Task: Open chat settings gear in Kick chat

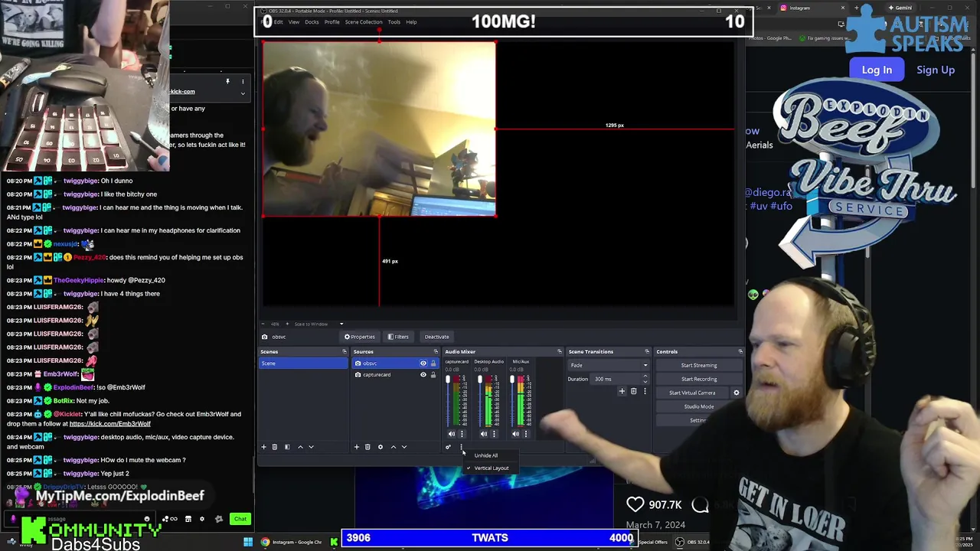Action: 202,519
